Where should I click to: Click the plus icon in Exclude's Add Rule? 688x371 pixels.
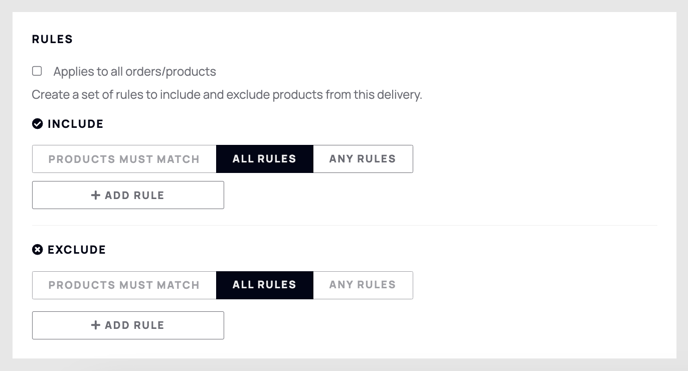(96, 325)
